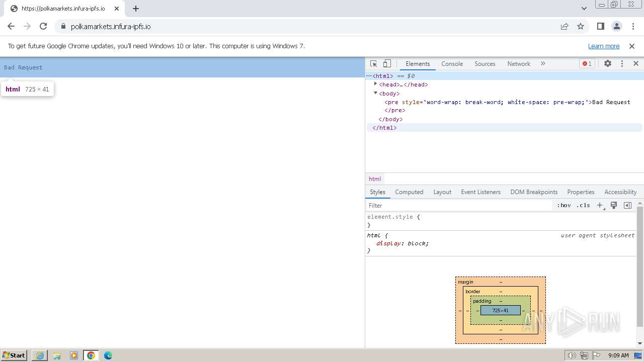The width and height of the screenshot is (644, 362).
Task: Click the site lock icon
Action: click(63, 26)
